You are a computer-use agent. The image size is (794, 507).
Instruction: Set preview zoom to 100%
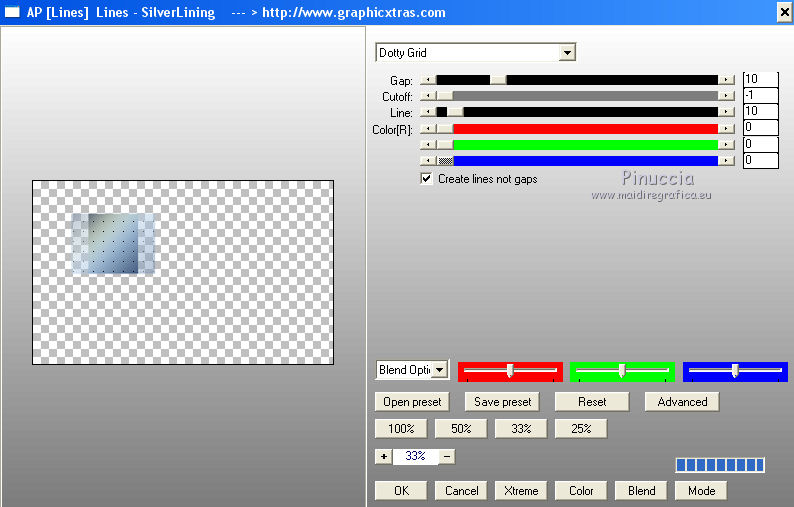[401, 428]
